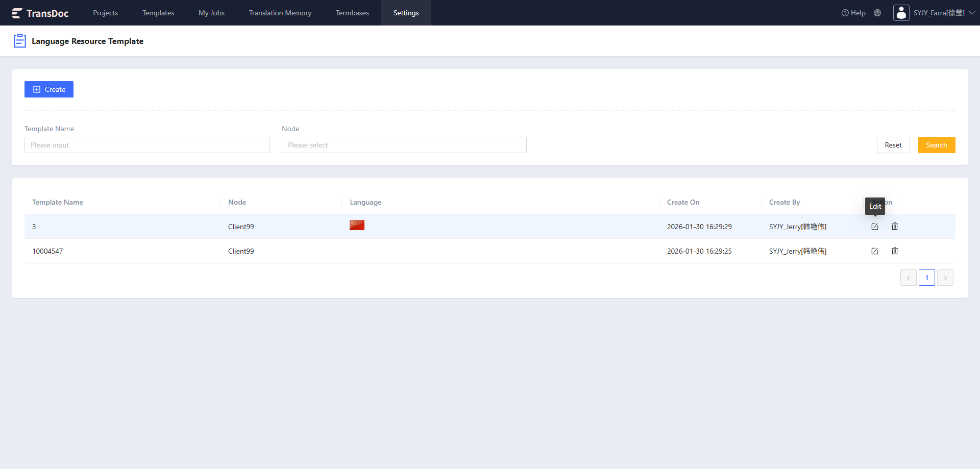Click the Create By column header
Image resolution: width=980 pixels, height=469 pixels.
click(785, 202)
